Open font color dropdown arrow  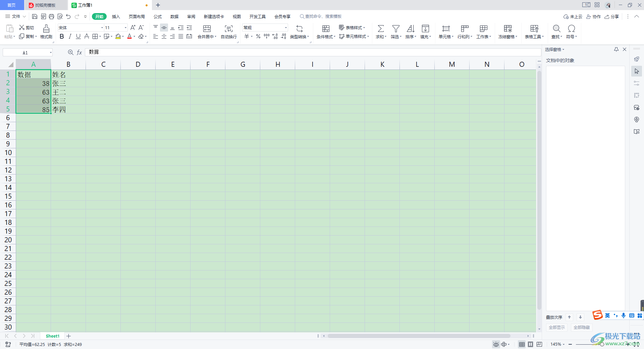point(135,37)
